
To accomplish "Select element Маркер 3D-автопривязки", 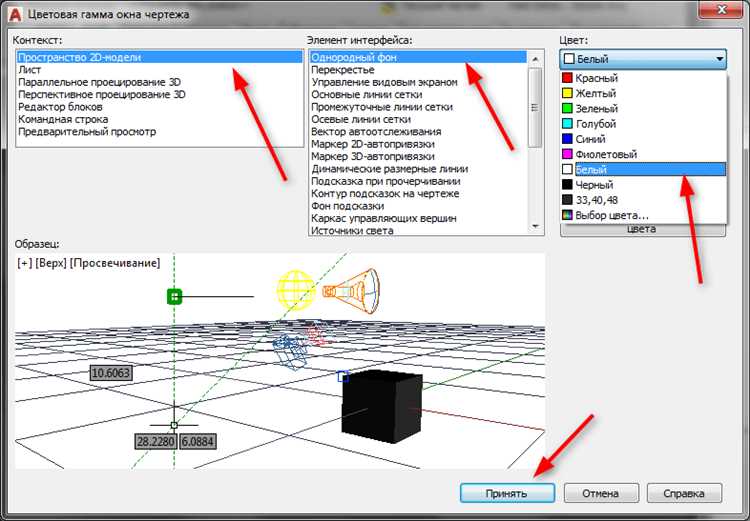I will (419, 157).
